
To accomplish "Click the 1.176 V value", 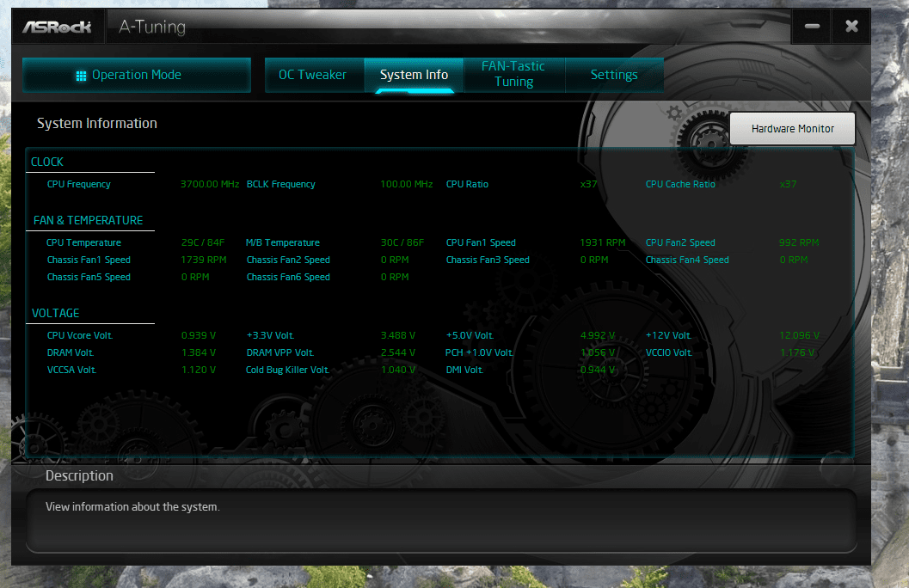I will point(797,353).
